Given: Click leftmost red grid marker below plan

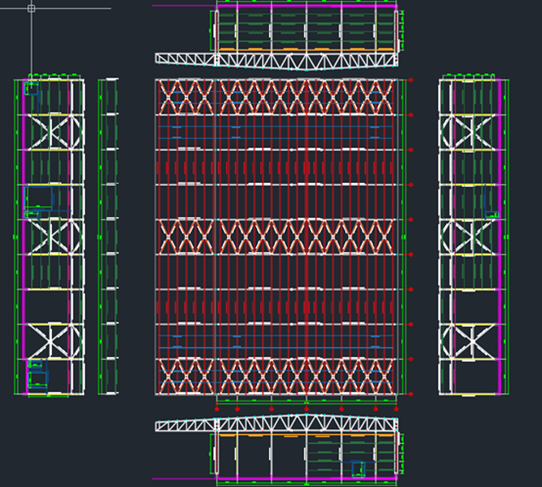Looking at the screenshot, I should (217, 409).
